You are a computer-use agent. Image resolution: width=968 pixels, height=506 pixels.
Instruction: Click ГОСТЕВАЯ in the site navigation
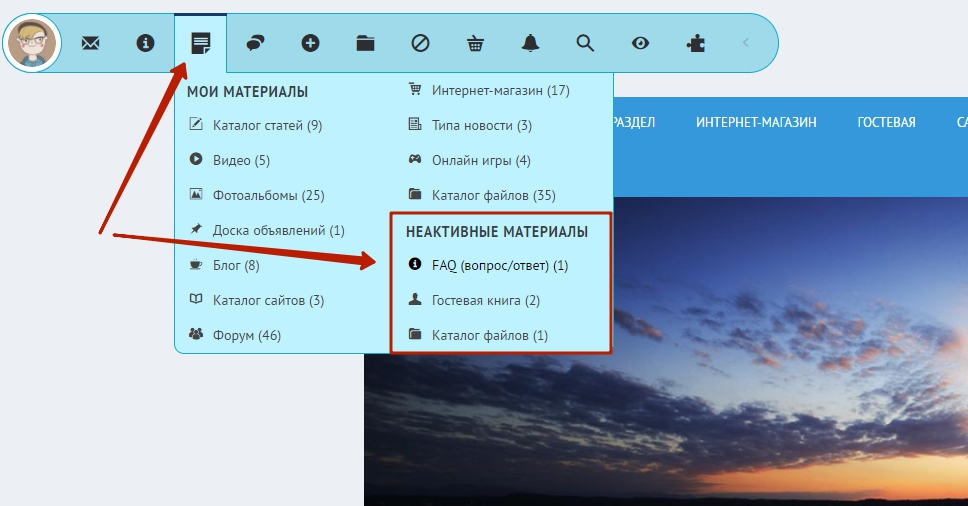pyautogui.click(x=886, y=122)
